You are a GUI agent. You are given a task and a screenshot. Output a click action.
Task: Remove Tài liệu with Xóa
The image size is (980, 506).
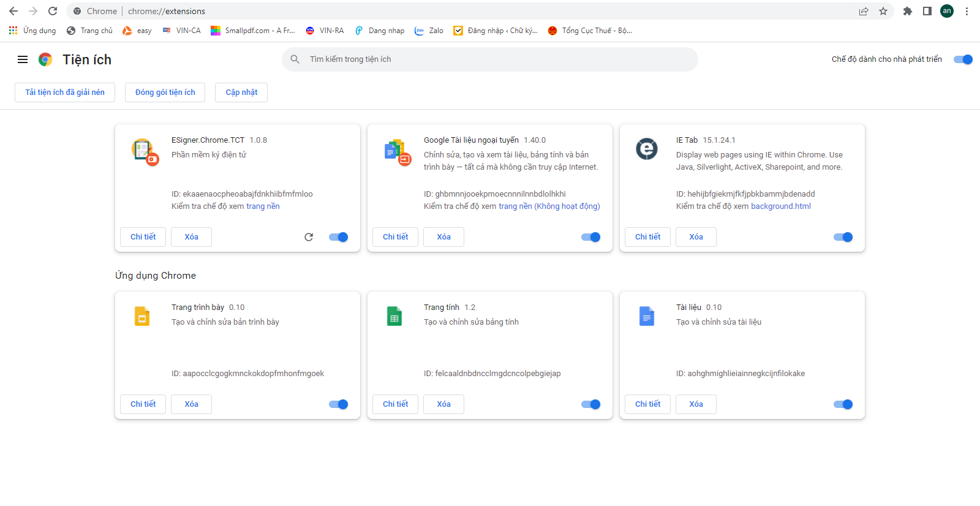(696, 404)
